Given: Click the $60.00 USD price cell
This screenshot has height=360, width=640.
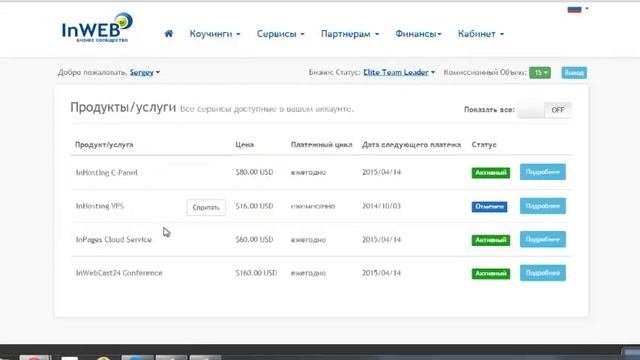Looking at the screenshot, I should click(254, 239).
